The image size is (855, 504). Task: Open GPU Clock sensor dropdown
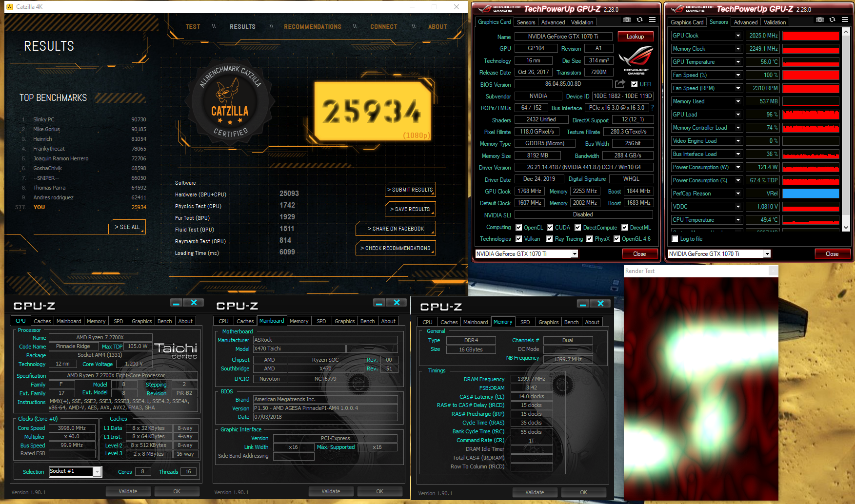pos(738,36)
